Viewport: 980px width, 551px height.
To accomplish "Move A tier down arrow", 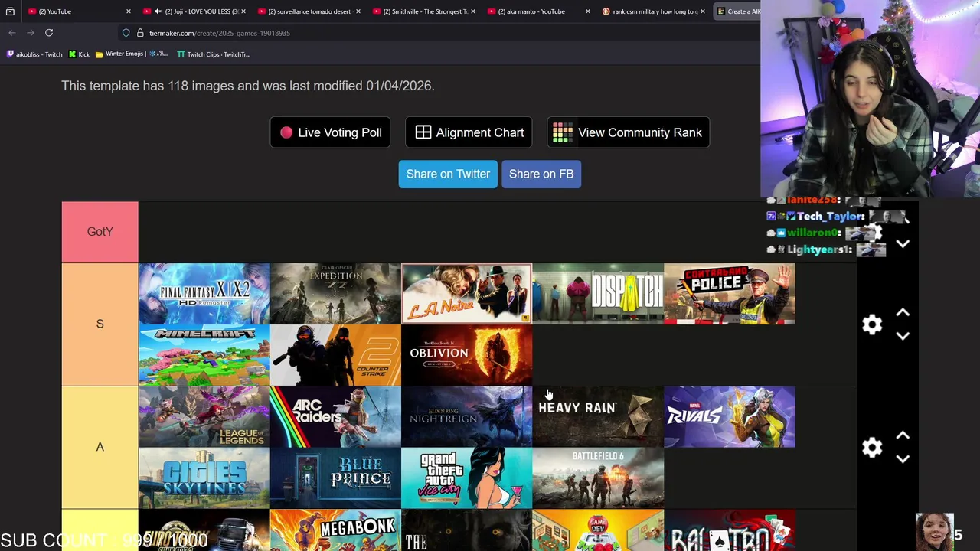I will coord(903,458).
